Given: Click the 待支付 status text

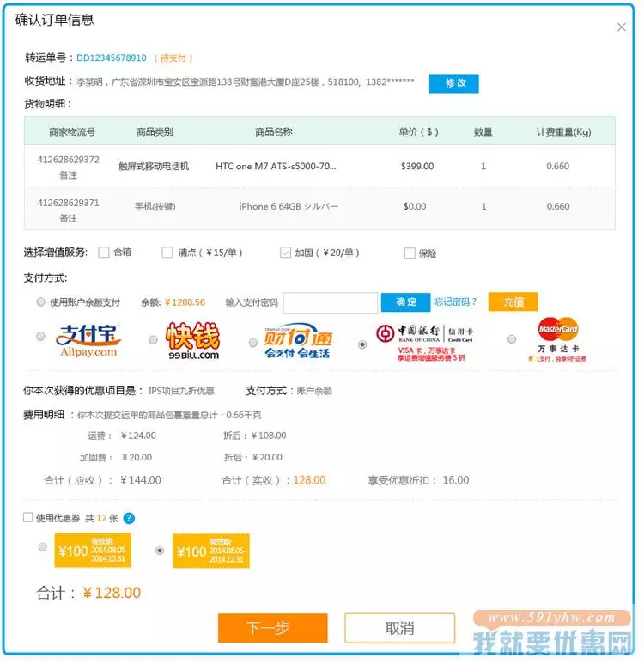Looking at the screenshot, I should (173, 58).
